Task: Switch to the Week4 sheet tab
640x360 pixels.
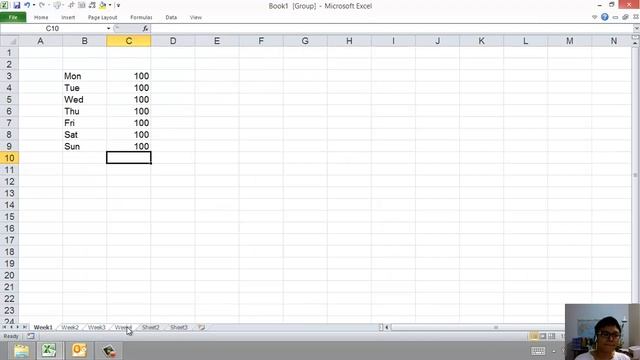Action: (x=123, y=327)
